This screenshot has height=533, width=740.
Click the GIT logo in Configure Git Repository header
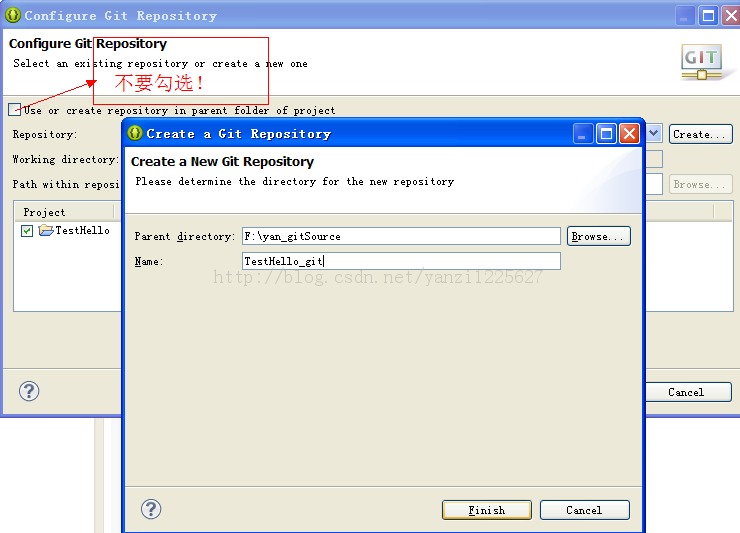coord(702,61)
